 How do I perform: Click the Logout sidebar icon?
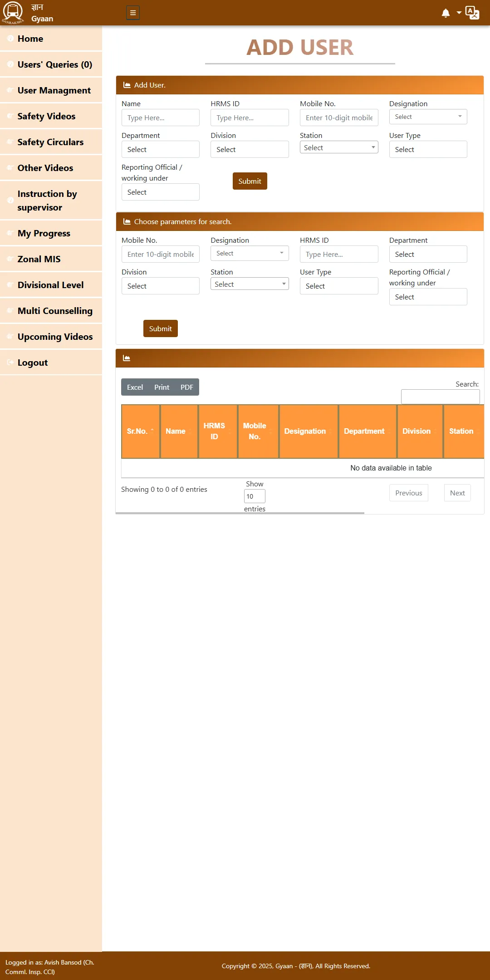pos(10,363)
